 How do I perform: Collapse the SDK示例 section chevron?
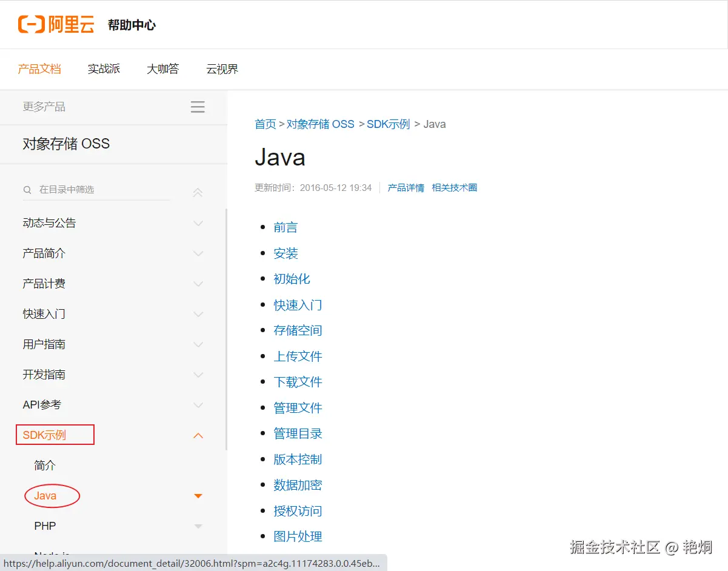[x=198, y=435]
